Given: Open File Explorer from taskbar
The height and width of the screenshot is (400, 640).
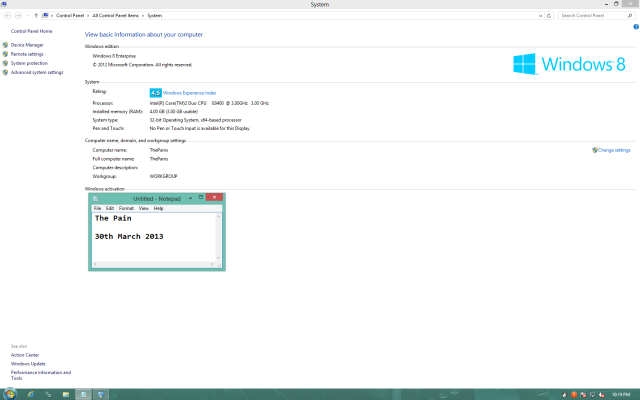Looking at the screenshot, I should coord(66,394).
